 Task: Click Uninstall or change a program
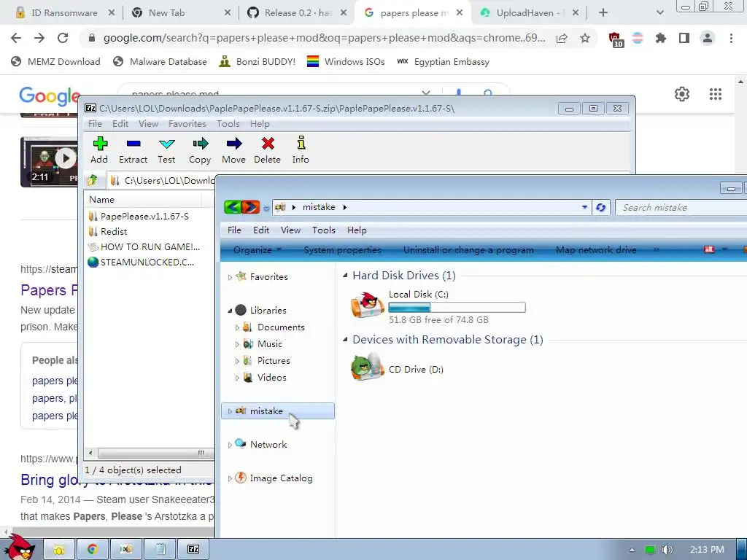pos(468,250)
